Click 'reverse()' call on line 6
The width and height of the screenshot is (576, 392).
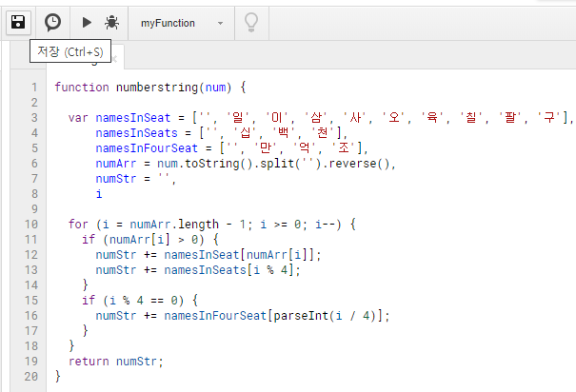click(359, 164)
